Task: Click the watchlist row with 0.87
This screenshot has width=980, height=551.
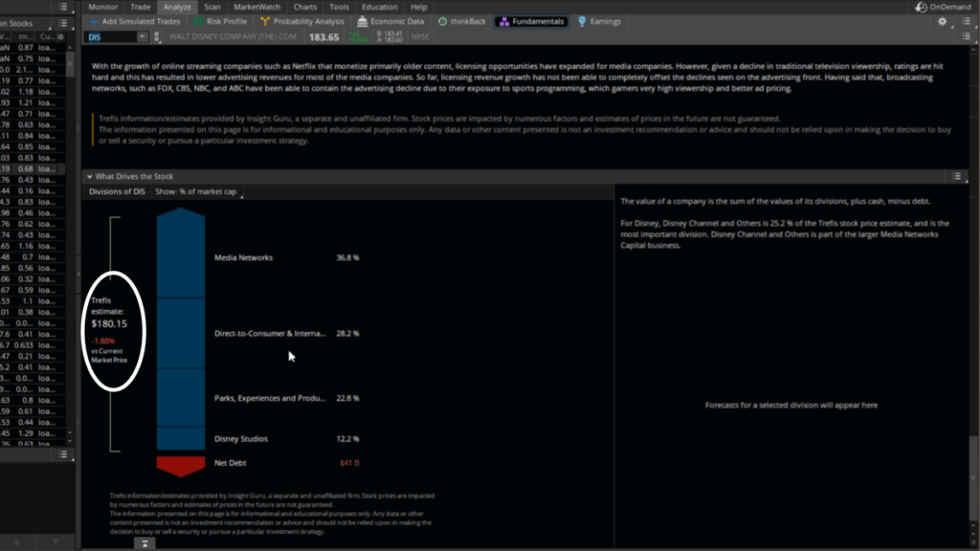Action: (x=33, y=48)
